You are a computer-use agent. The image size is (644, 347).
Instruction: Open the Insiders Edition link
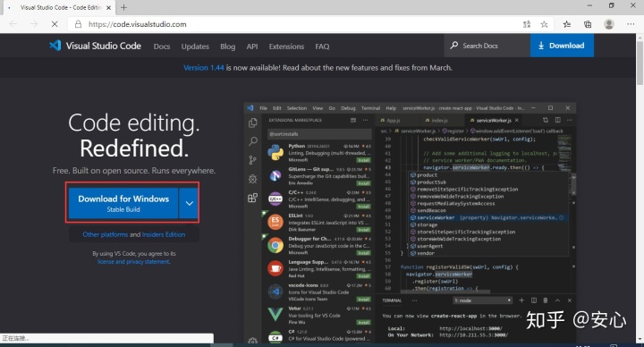(x=164, y=234)
